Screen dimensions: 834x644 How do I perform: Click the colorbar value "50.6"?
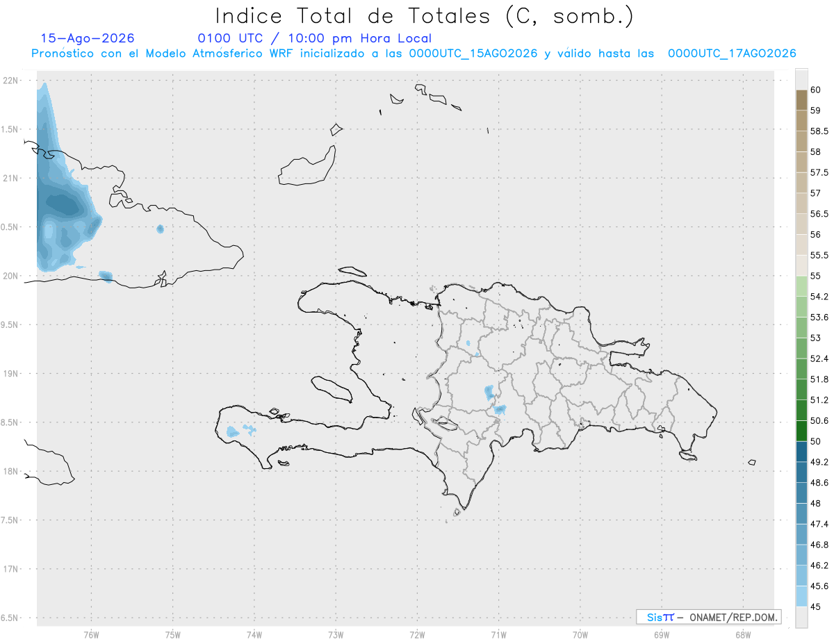(820, 420)
